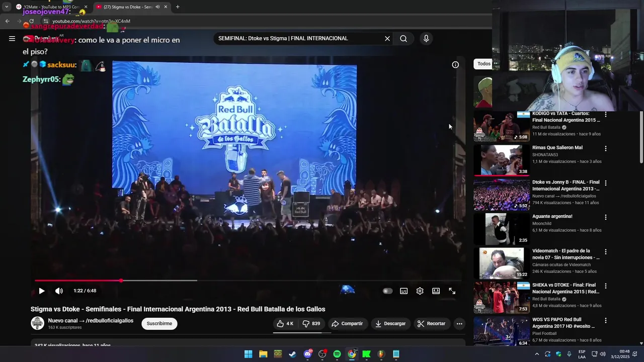
Task: Close the Stigma vs Dtoke tab
Action: pyautogui.click(x=166, y=7)
